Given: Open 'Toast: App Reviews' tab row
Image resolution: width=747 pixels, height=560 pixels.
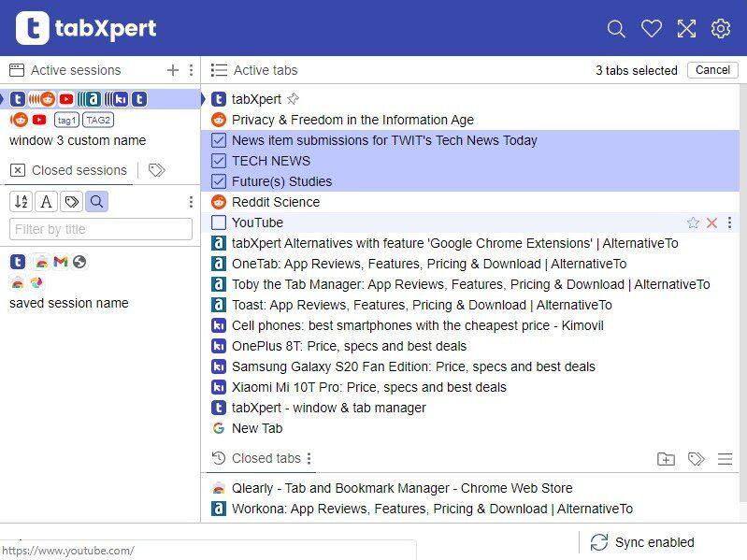Looking at the screenshot, I should click(x=470, y=305).
